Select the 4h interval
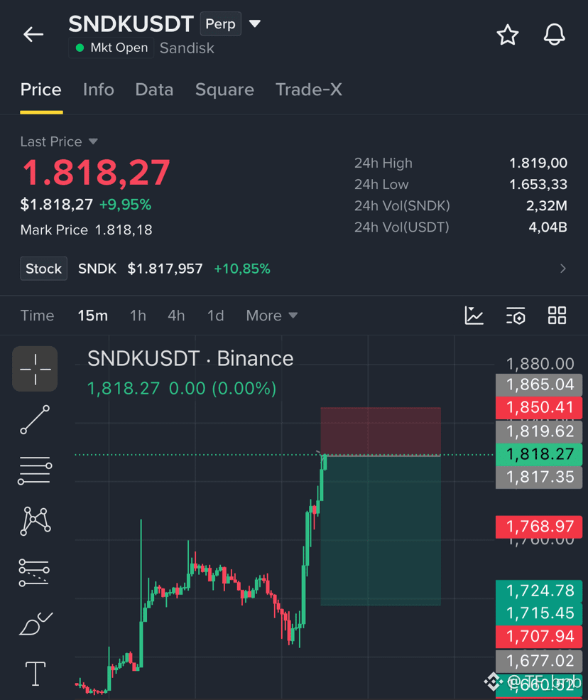 point(176,316)
